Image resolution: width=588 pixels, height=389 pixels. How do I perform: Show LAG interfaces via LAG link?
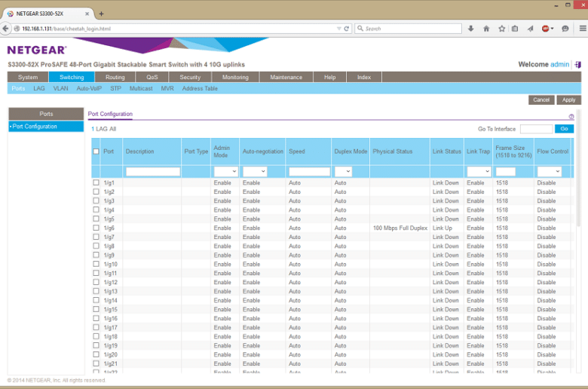tap(101, 129)
